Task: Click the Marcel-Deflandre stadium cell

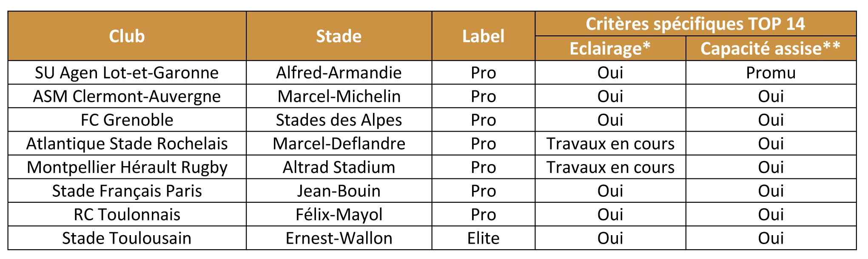Action: [339, 144]
